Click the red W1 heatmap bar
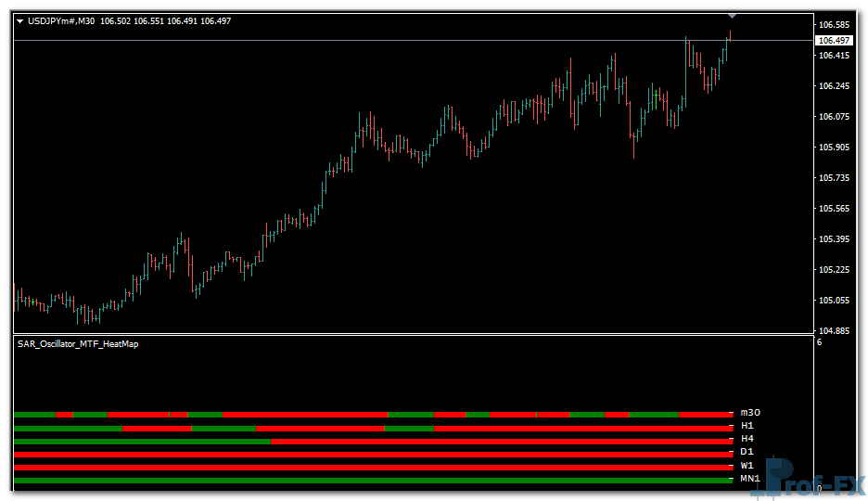Screen dimensions: 868x501 371,467
